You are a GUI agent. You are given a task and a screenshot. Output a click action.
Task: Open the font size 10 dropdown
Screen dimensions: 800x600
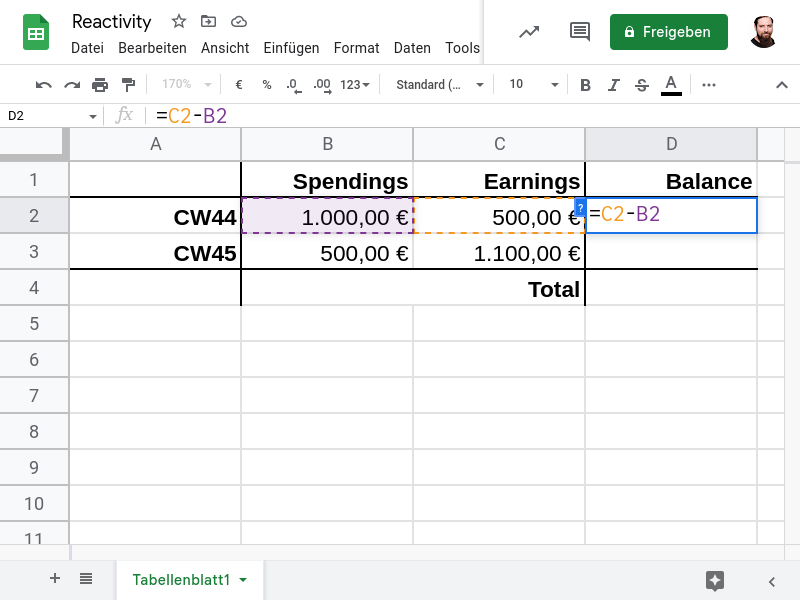point(530,85)
